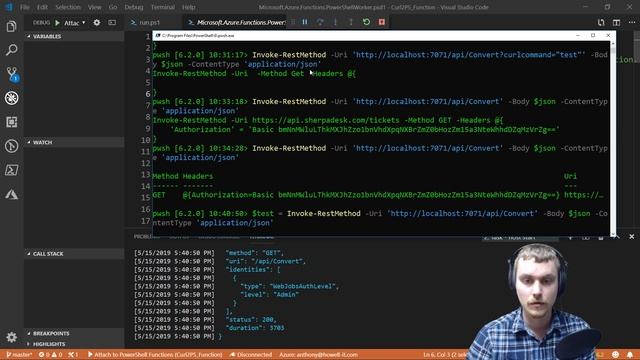Click the Open Changes icon in the editor title bar

coord(601,22)
